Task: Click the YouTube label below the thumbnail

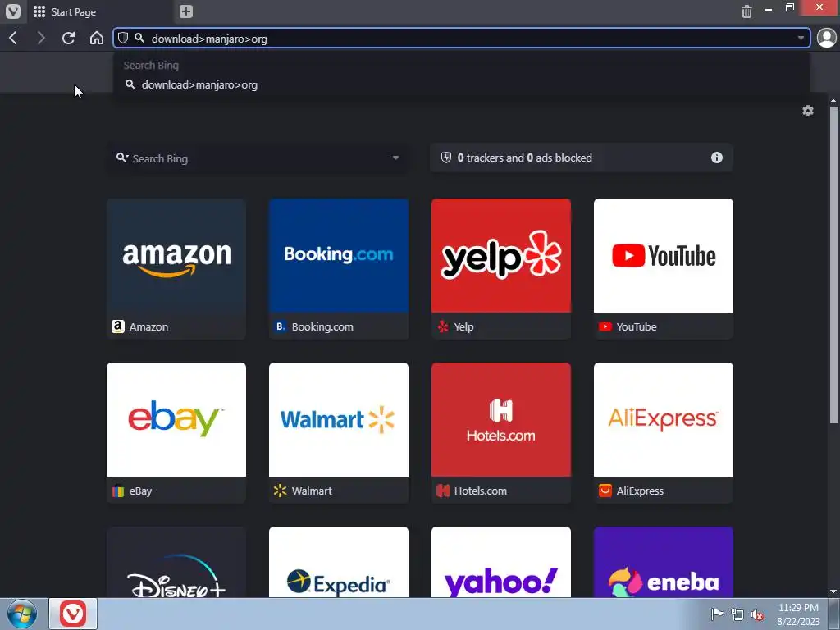Action: coord(637,326)
